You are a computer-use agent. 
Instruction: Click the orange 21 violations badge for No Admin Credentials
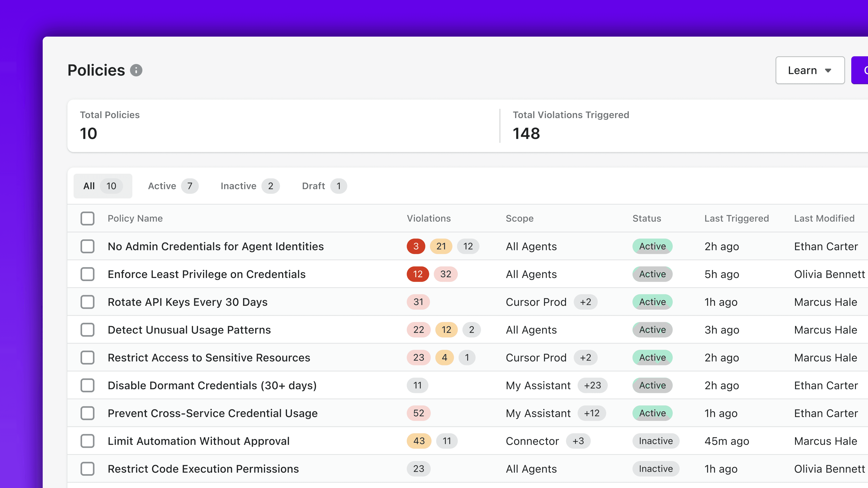coord(441,246)
